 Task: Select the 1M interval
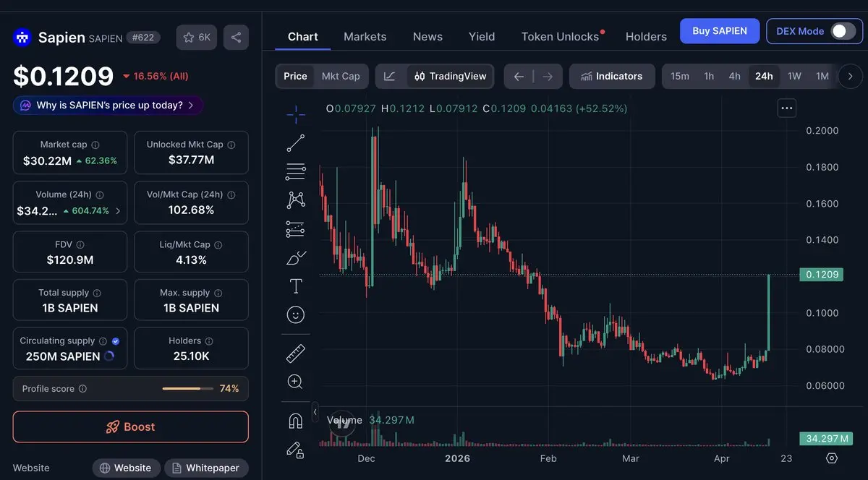point(822,76)
